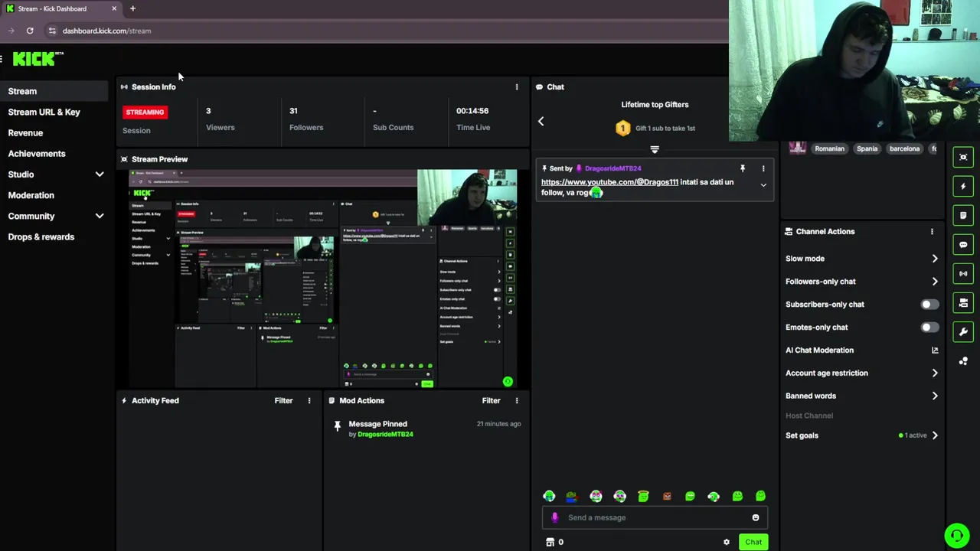The width and height of the screenshot is (980, 551).
Task: Click the lightning bolt quick actions icon
Action: click(963, 186)
